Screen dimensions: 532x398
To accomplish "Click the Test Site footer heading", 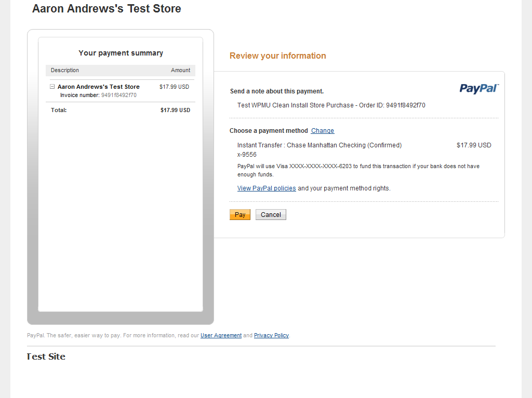I will pyautogui.click(x=46, y=356).
